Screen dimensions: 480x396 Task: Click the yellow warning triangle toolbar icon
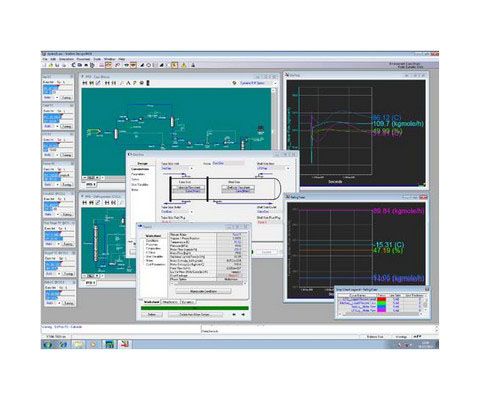184,65
